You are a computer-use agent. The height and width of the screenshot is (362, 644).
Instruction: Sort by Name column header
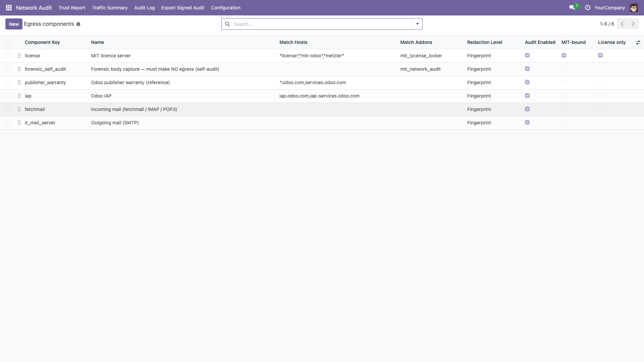[x=98, y=42]
